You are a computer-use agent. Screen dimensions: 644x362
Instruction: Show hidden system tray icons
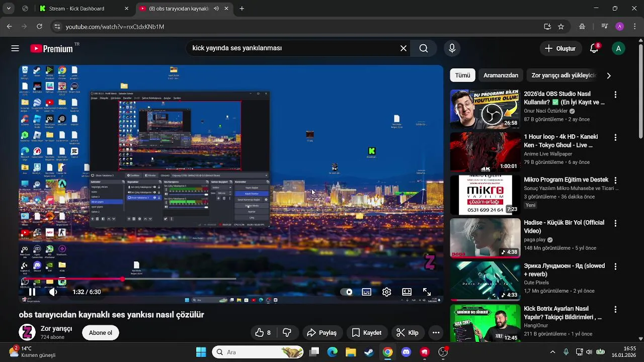pyautogui.click(x=552, y=352)
